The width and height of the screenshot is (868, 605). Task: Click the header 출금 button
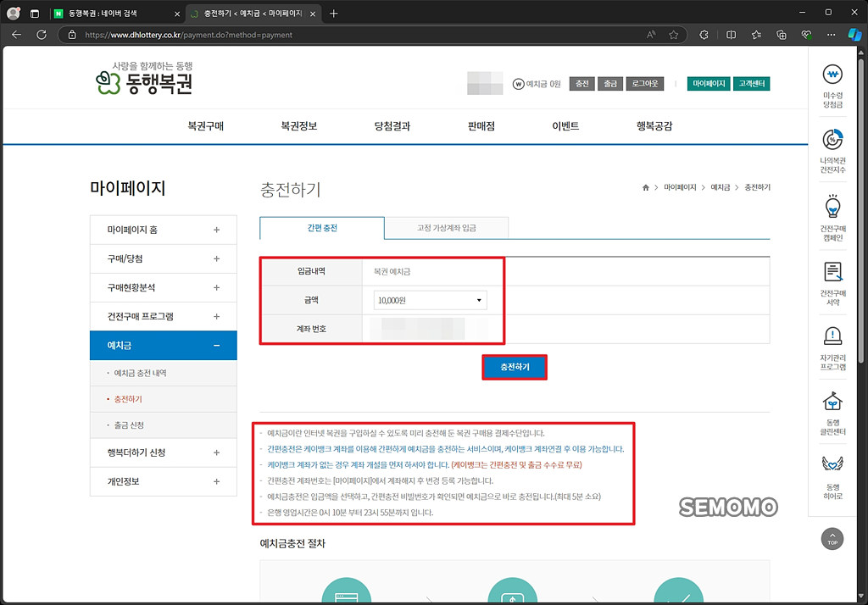coord(610,84)
